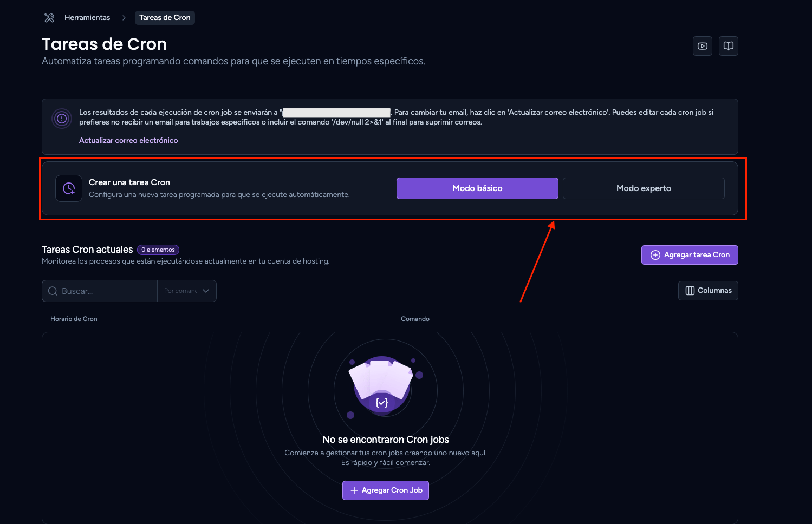Expand the Por comando filter dropdown
Viewport: 812px width, 524px height.
pyautogui.click(x=187, y=291)
